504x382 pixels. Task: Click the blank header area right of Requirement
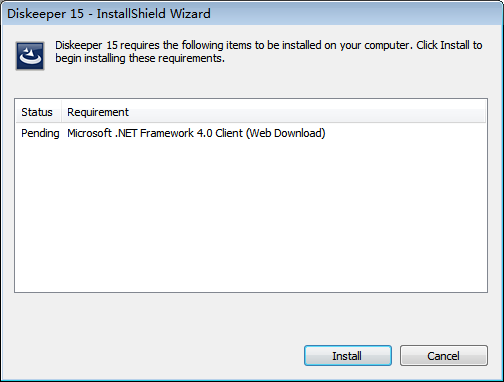(x=307, y=112)
